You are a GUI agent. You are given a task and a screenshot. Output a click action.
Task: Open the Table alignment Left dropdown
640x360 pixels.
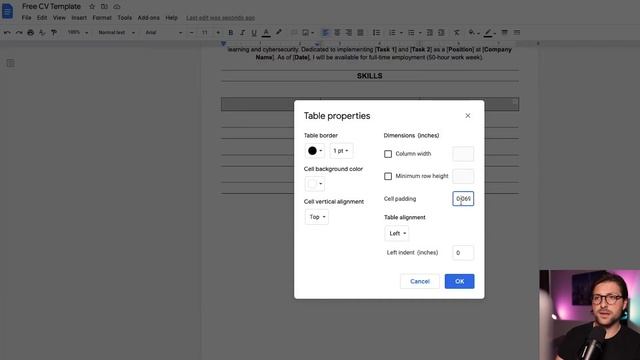tap(397, 233)
